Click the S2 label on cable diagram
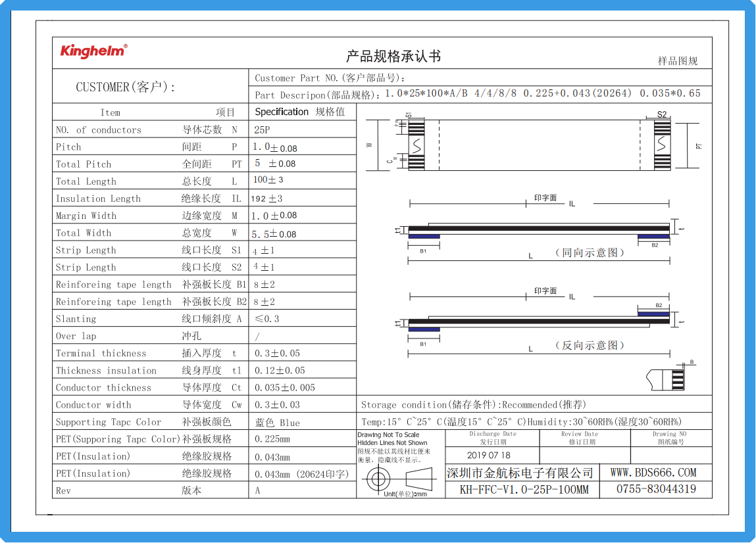Viewport: 756px width, 543px height. pos(662,114)
